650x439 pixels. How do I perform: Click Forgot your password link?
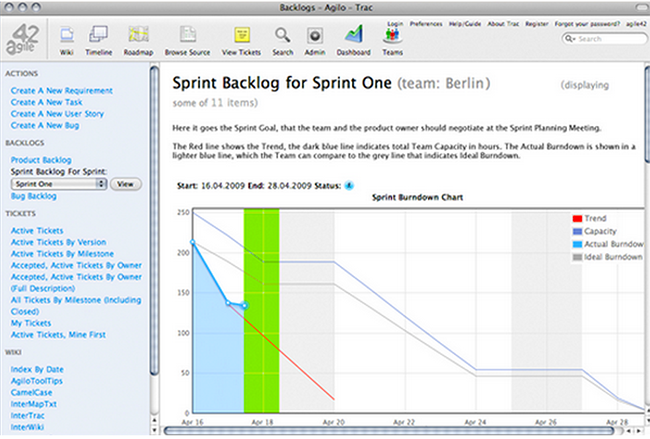click(x=587, y=24)
